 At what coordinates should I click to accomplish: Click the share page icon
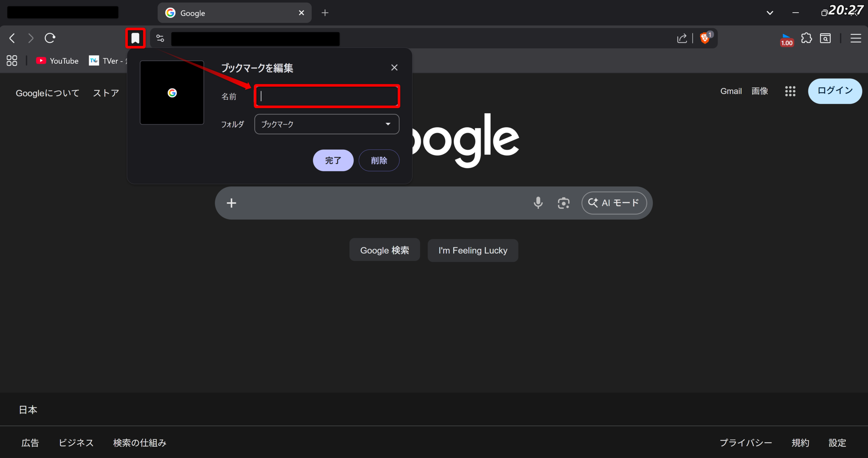pyautogui.click(x=682, y=38)
